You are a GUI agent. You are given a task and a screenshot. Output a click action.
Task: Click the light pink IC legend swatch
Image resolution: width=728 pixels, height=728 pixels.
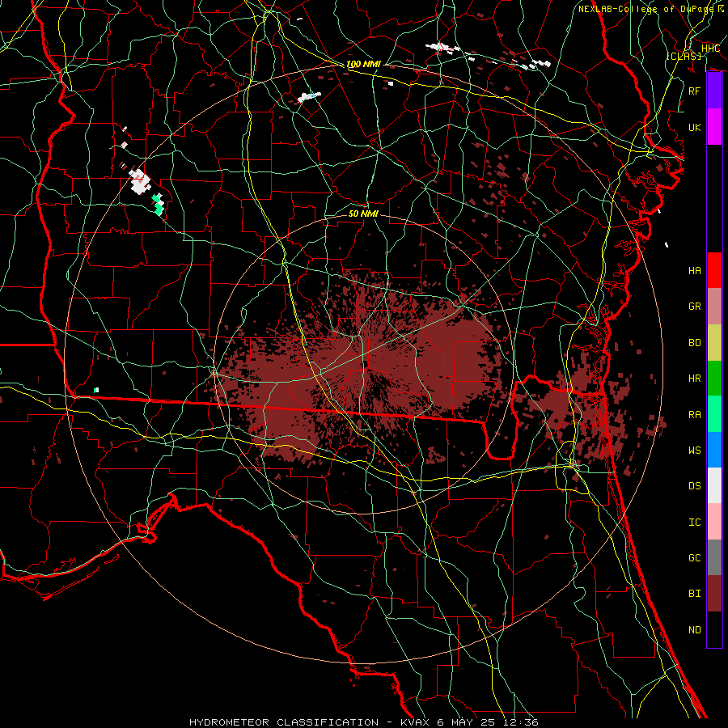tap(714, 522)
